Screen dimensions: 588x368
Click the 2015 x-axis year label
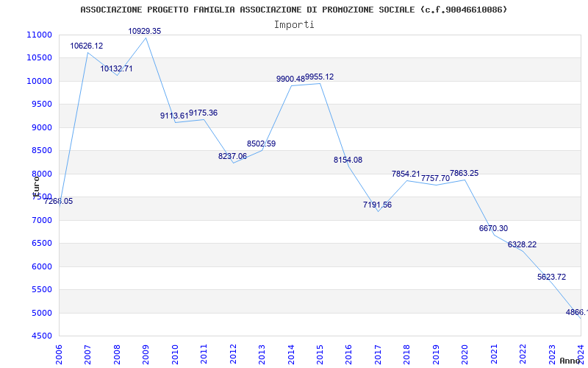[320, 354]
